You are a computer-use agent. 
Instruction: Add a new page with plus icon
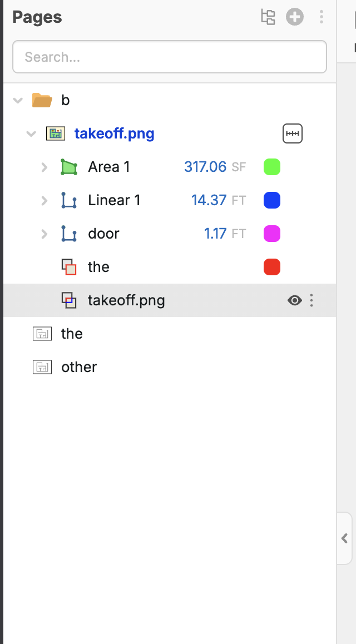(x=295, y=17)
